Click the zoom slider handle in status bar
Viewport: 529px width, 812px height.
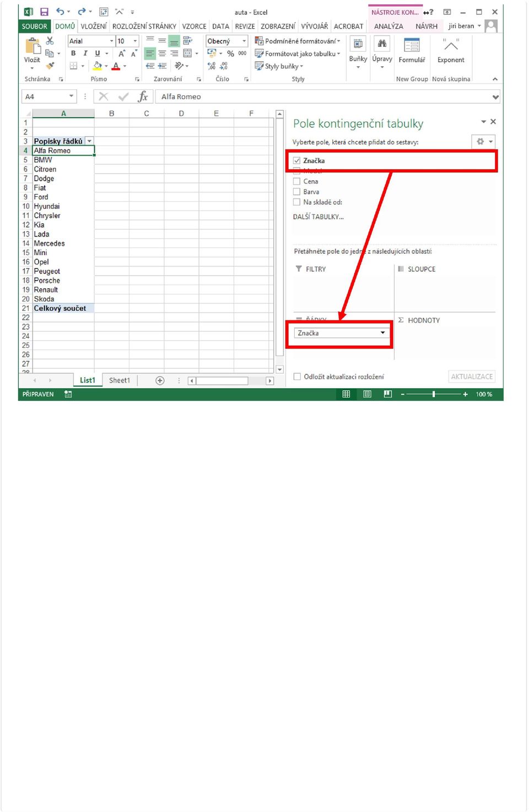pyautogui.click(x=434, y=394)
